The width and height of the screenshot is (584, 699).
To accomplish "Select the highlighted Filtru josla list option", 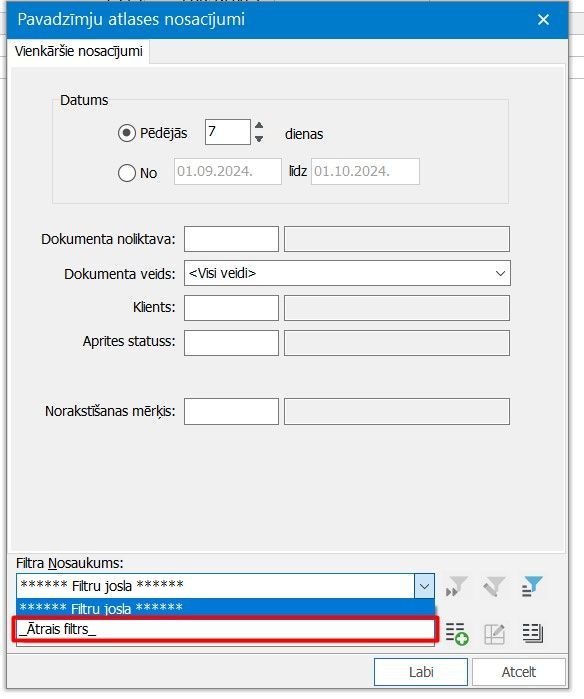I will [226, 608].
